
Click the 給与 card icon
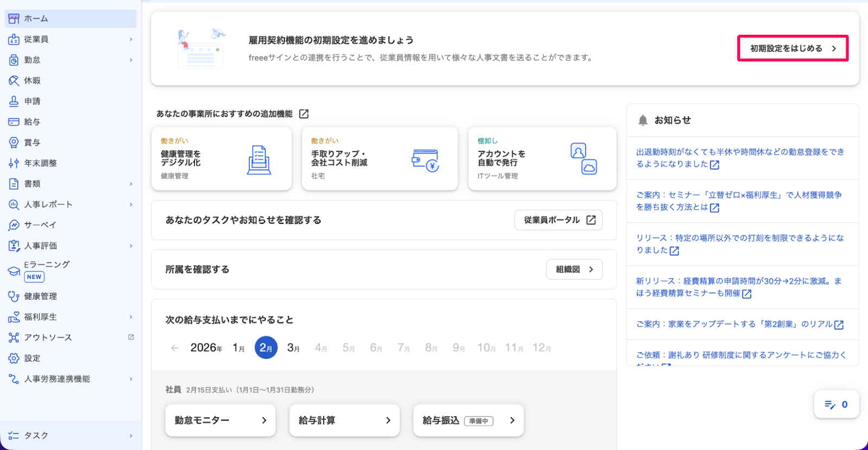tap(14, 121)
